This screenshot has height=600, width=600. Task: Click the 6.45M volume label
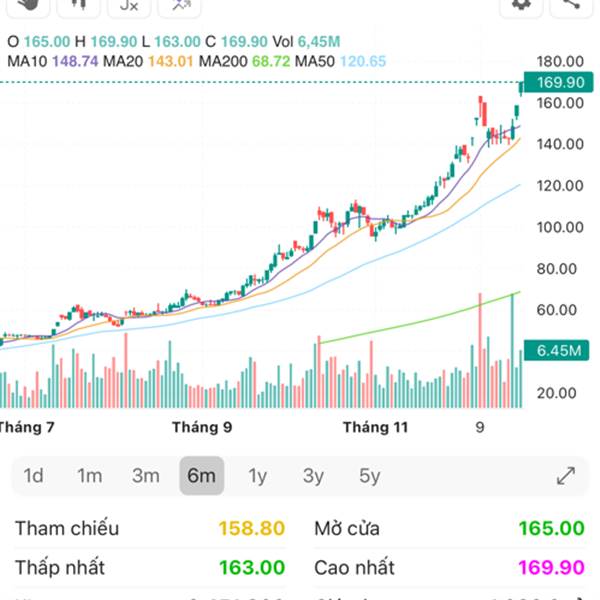coord(559,351)
